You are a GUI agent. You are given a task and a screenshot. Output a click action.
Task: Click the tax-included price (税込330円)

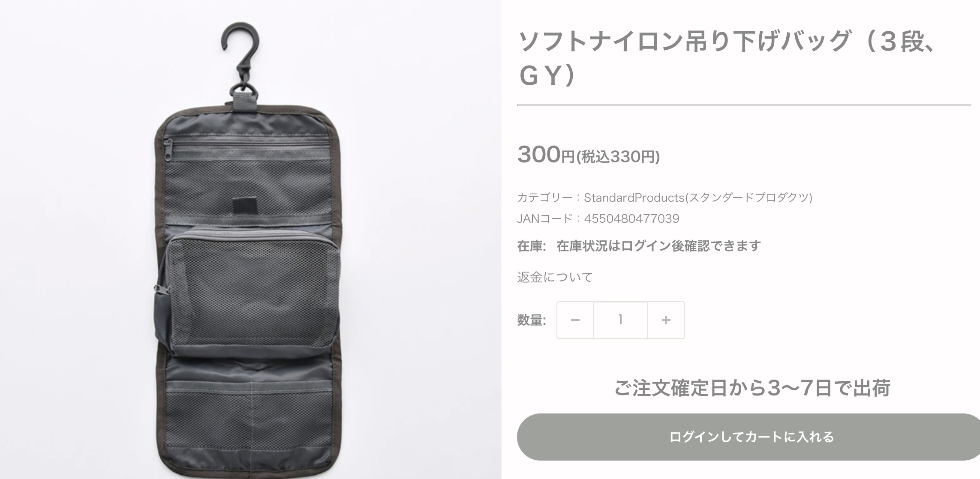[x=618, y=157]
